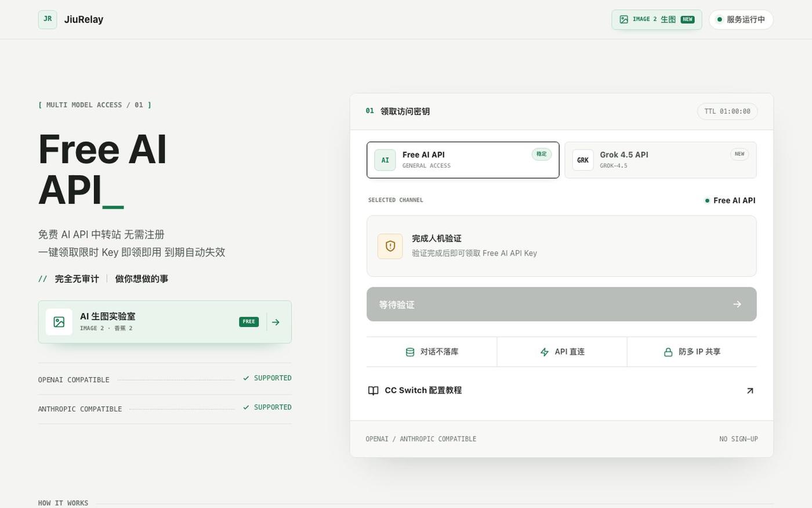This screenshot has height=508, width=812.
Task: Click the 等待验证 button
Action: coord(561,304)
